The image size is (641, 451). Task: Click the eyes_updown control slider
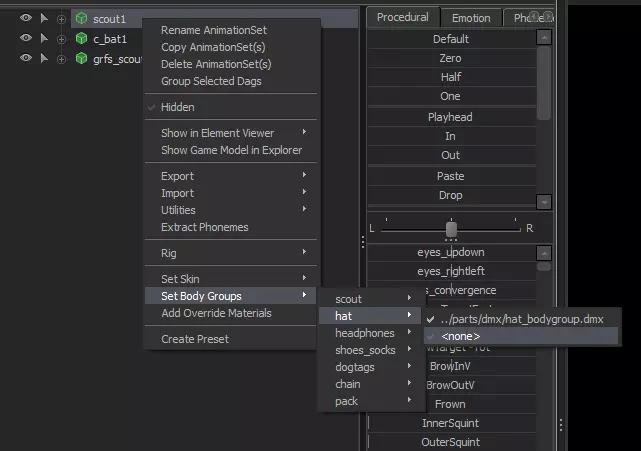pos(451,252)
